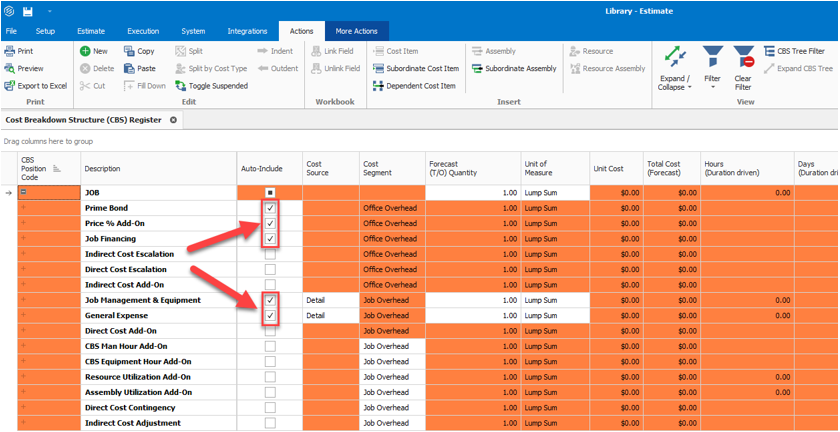This screenshot has width=840, height=432.
Task: Click the New item icon
Action: 85,51
